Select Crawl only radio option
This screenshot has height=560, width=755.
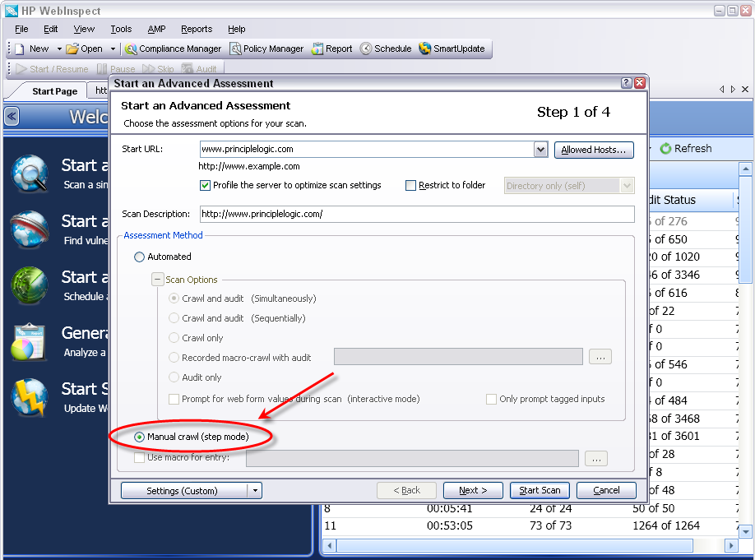click(174, 338)
